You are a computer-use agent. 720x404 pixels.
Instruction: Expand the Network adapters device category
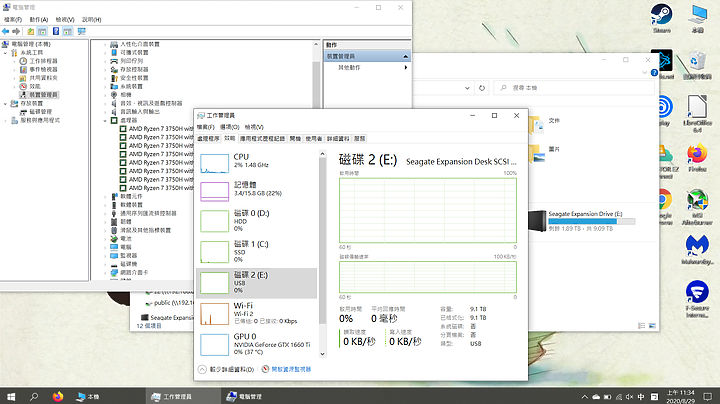pyautogui.click(x=105, y=272)
